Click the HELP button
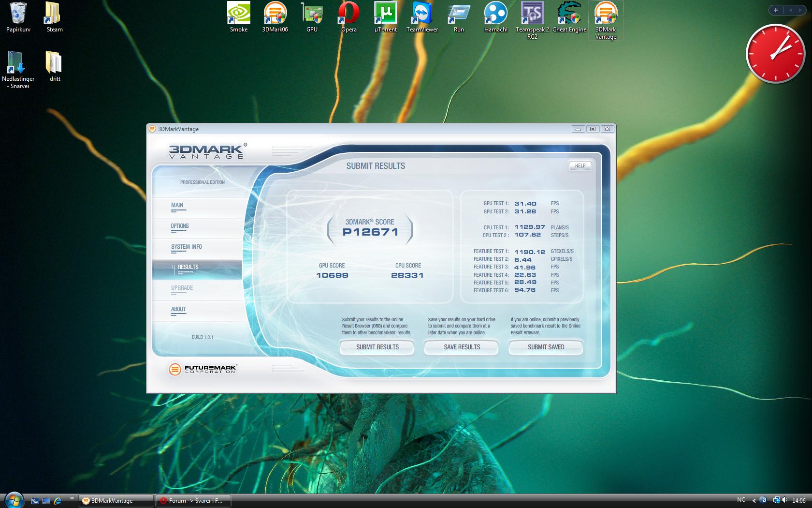Screen dimensions: 812x508 [580, 165]
